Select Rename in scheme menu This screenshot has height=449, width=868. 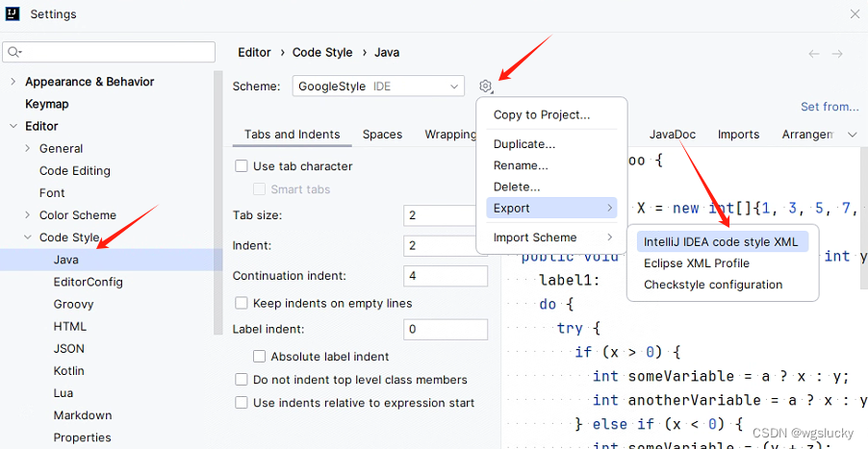tap(552, 165)
